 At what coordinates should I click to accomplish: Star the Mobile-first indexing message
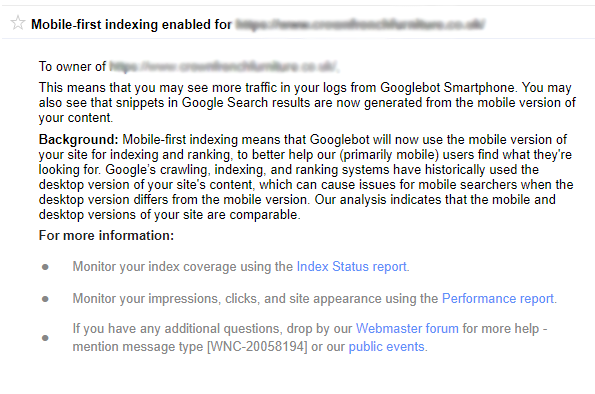coord(17,23)
